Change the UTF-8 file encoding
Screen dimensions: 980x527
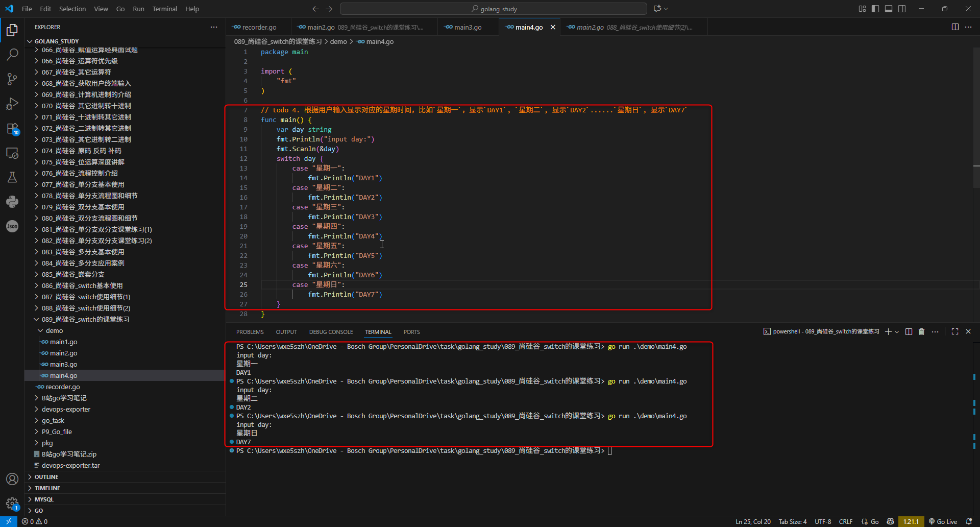(x=823, y=521)
